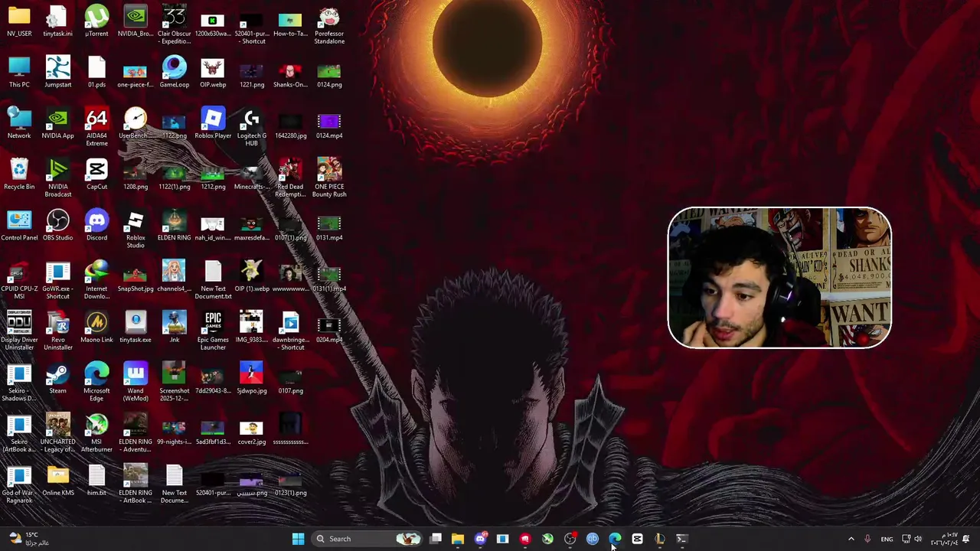Open the Recycle Bin desktop icon

[x=19, y=174]
